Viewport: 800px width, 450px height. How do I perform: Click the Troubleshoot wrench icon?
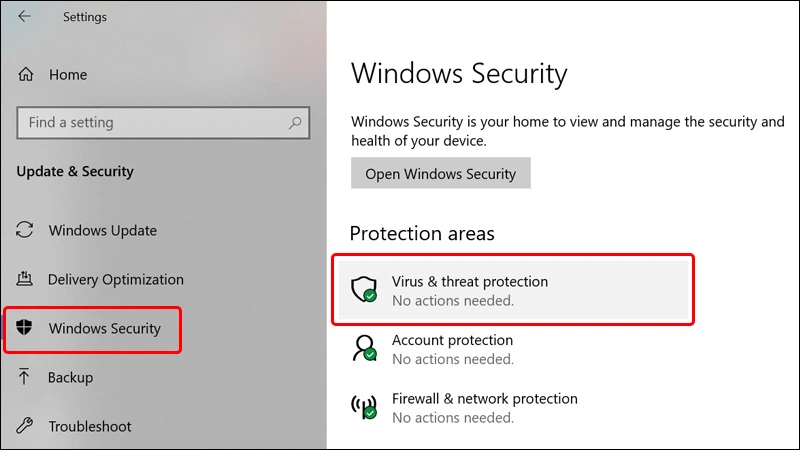26,427
